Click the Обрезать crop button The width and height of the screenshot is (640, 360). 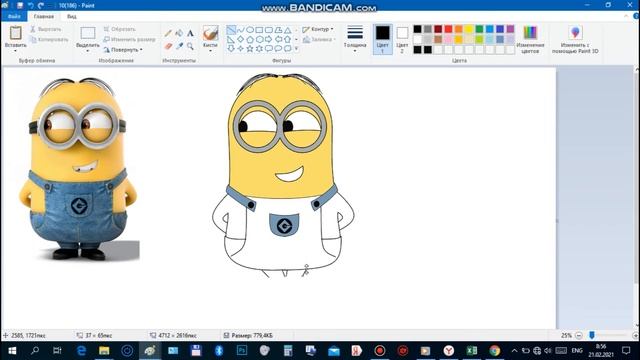[x=119, y=29]
